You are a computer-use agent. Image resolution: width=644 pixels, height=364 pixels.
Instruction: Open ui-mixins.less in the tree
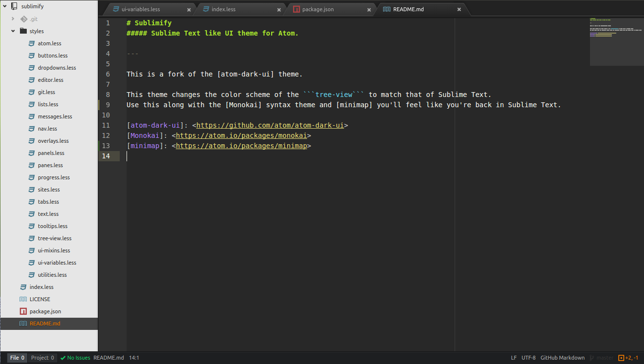[54, 250]
